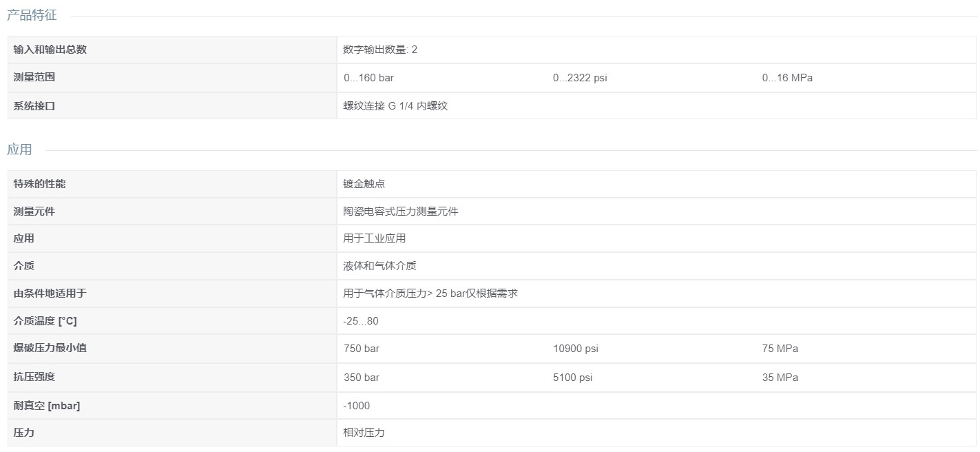Click the value 数字输出数量: 2
980x452 pixels.
pyautogui.click(x=380, y=50)
